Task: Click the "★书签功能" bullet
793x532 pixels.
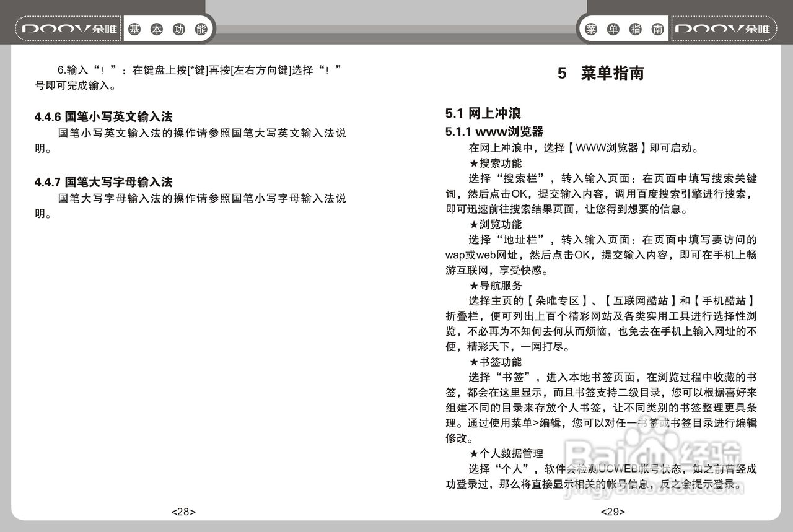Action: (x=496, y=362)
